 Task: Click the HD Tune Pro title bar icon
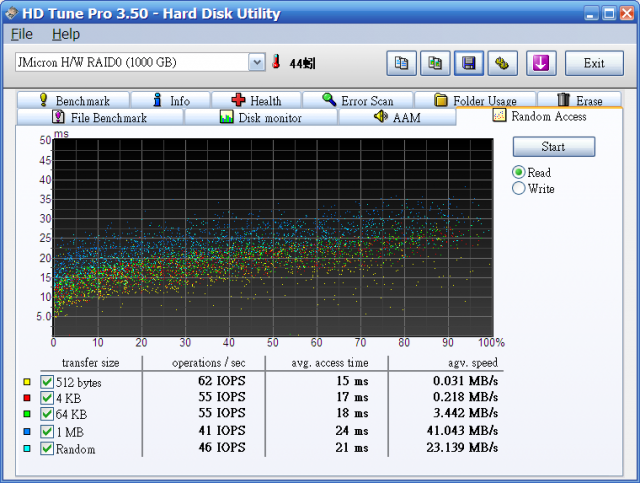(14, 13)
